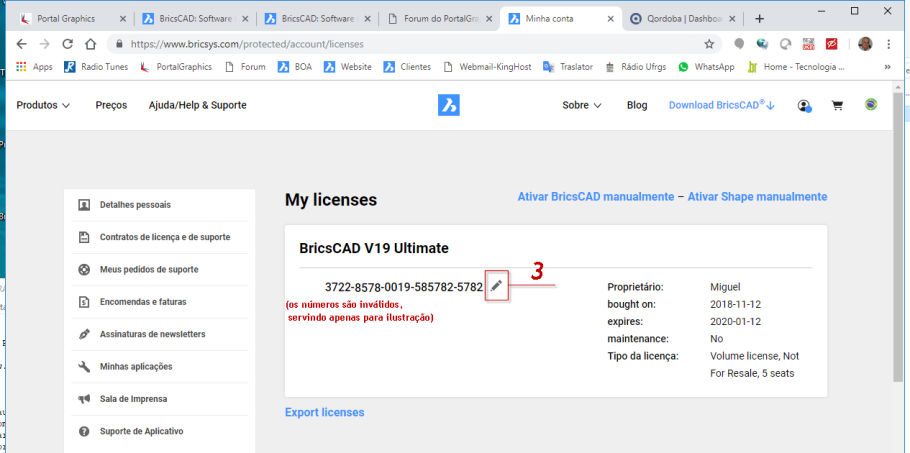This screenshot has width=910, height=453.
Task: Click the Minhas aplicações wrench icon
Action: click(84, 367)
